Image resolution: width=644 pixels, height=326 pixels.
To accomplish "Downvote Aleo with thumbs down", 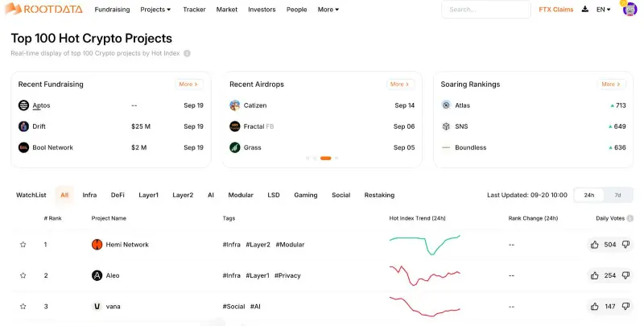I will pos(625,275).
